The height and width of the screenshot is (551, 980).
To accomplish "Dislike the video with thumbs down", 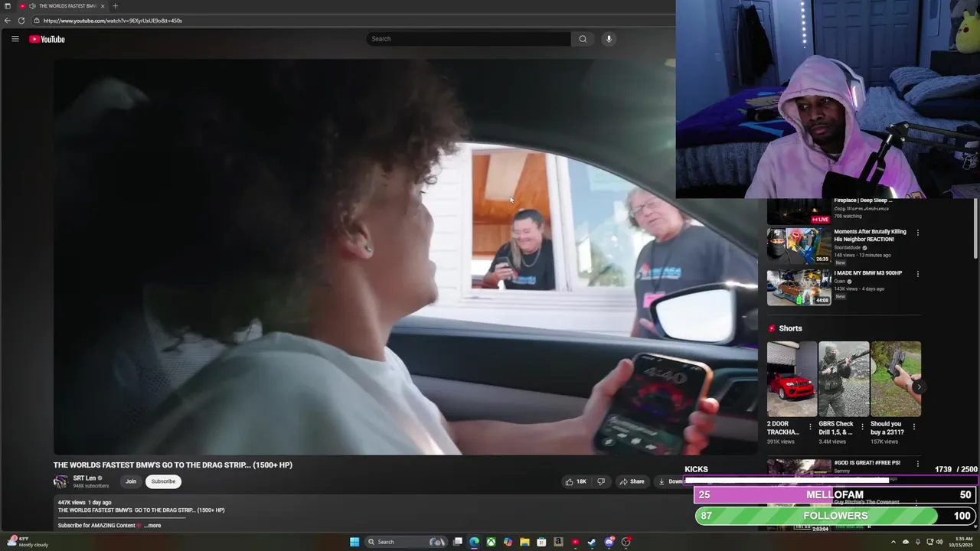I will (x=601, y=481).
